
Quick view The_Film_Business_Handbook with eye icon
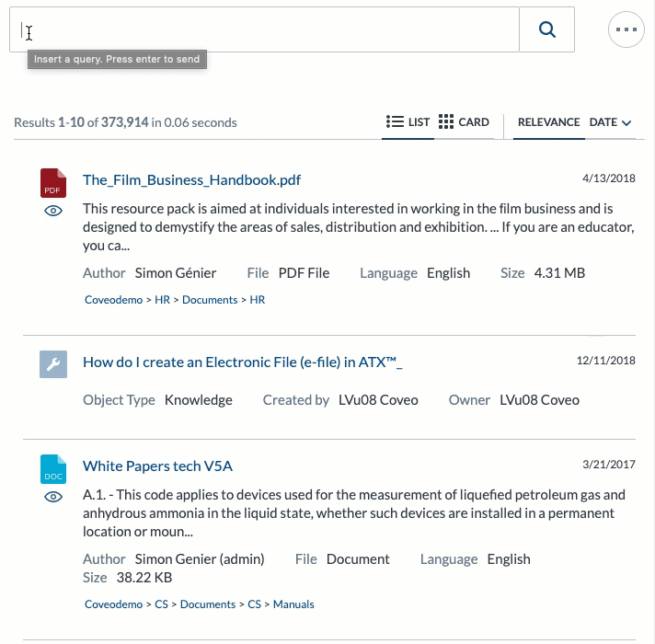tap(53, 211)
